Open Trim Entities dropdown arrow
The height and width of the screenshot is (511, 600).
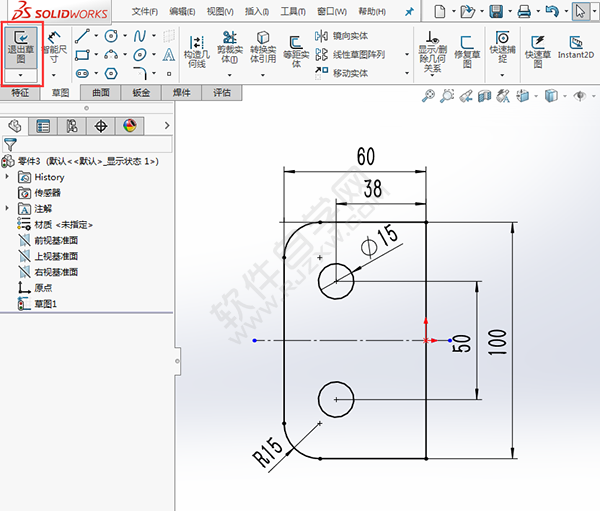[x=230, y=75]
